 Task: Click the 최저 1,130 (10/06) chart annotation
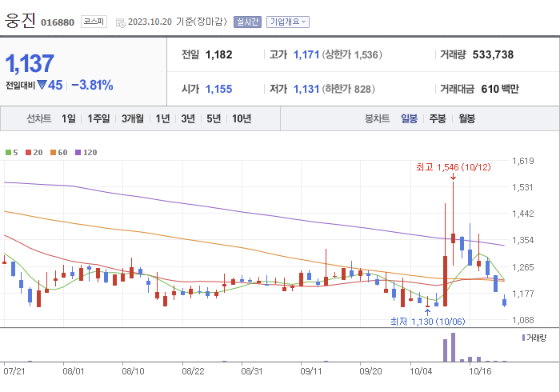(427, 322)
